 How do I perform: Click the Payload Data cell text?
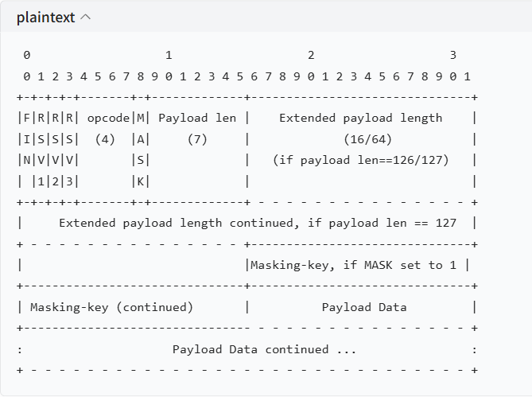364,307
